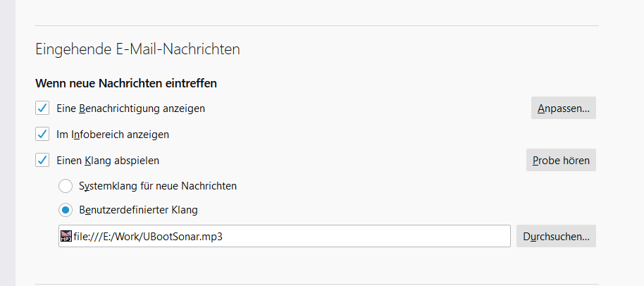Uncheck the Eine Benachrichtigung anzeigen checkbox
This screenshot has width=644, height=286.
pyautogui.click(x=42, y=108)
